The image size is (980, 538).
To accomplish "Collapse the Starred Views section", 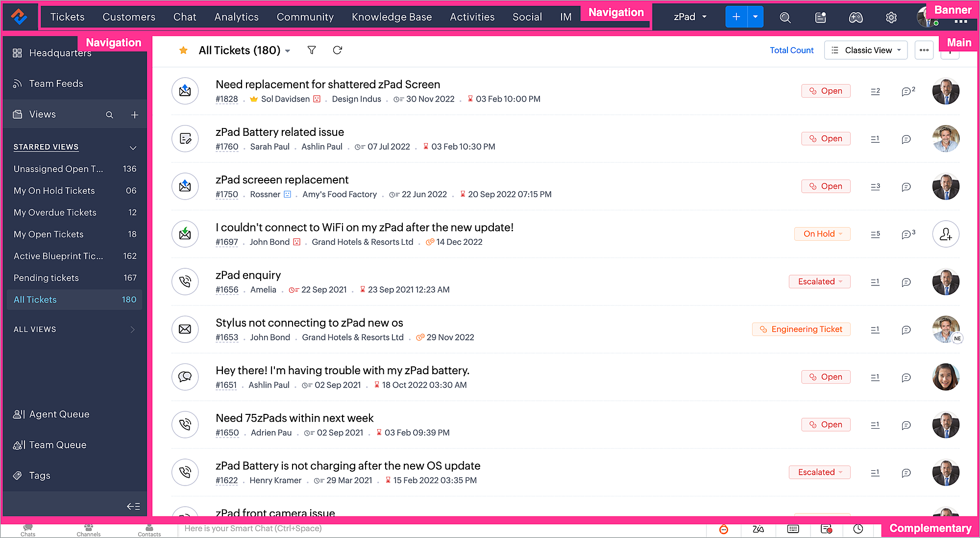I will 133,148.
